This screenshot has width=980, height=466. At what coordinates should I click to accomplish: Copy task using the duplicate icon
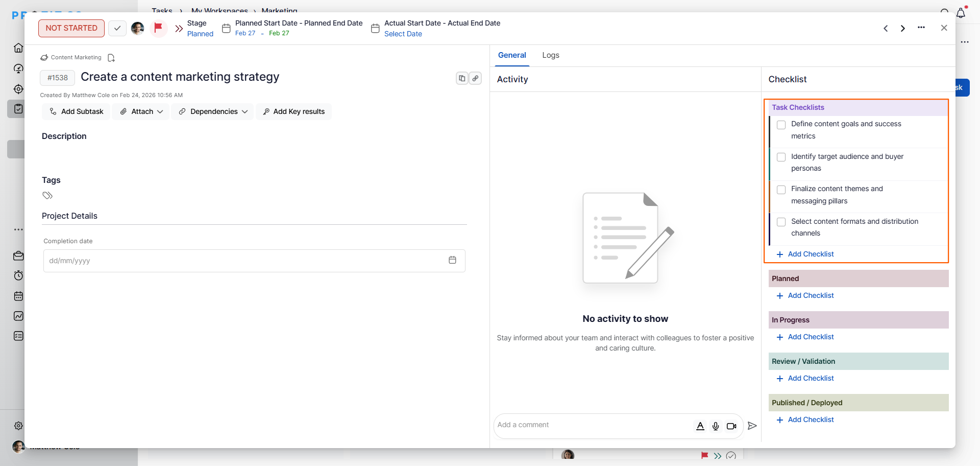462,78
